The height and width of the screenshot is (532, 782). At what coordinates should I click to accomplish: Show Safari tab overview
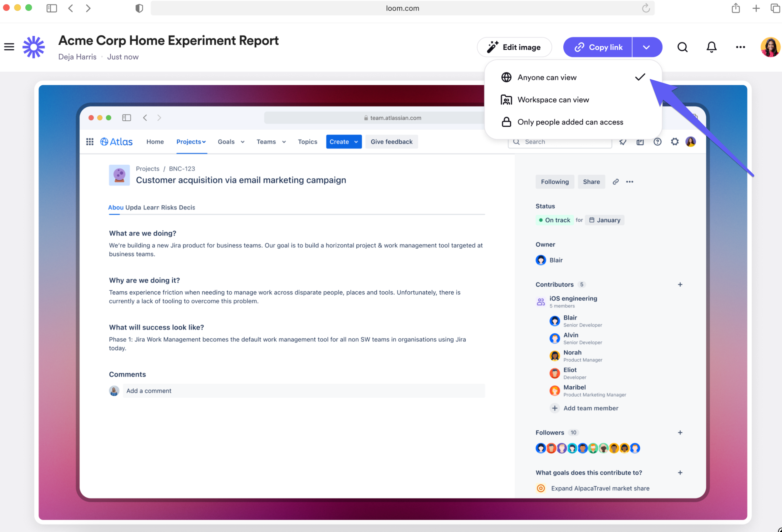775,8
